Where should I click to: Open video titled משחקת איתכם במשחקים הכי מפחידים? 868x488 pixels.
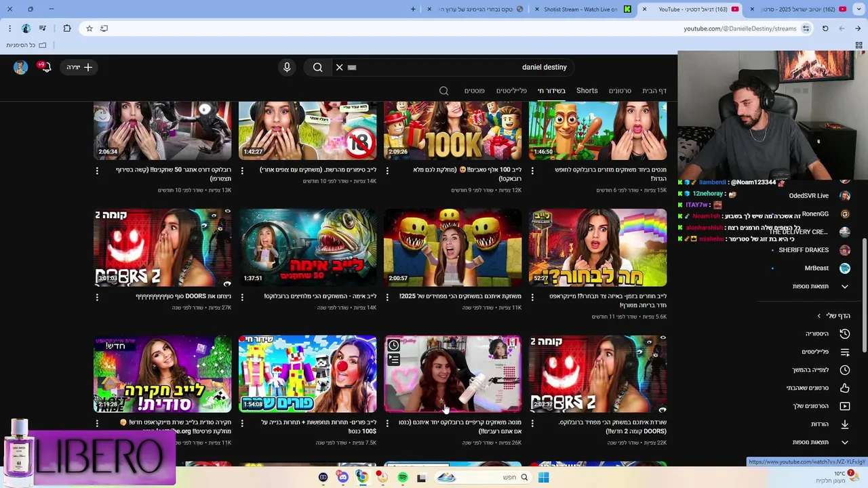(x=460, y=296)
